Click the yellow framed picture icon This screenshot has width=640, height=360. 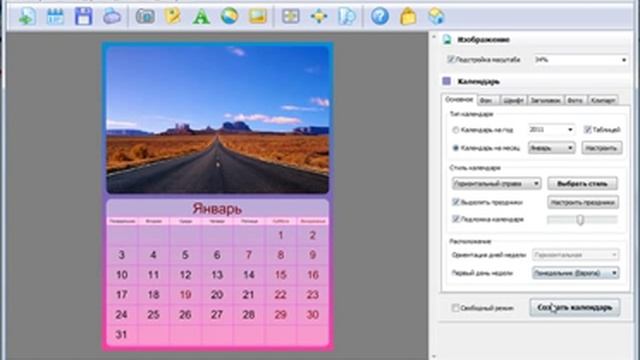(x=258, y=17)
